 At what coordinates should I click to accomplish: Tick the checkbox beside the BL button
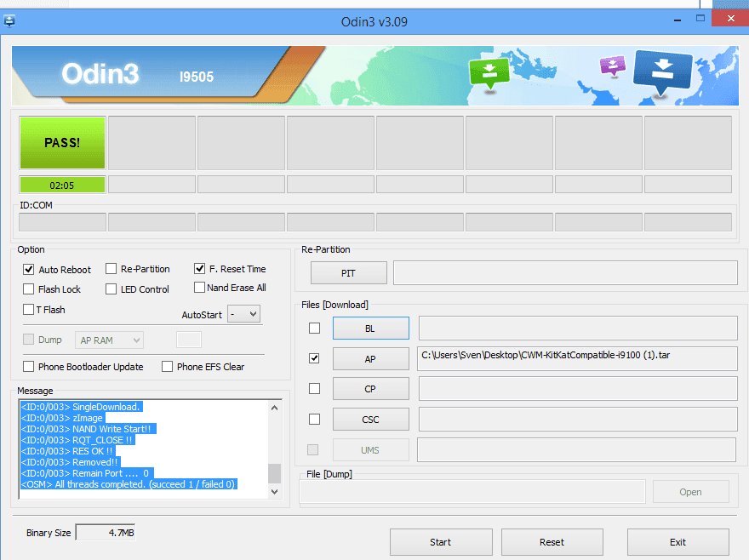[x=314, y=329]
